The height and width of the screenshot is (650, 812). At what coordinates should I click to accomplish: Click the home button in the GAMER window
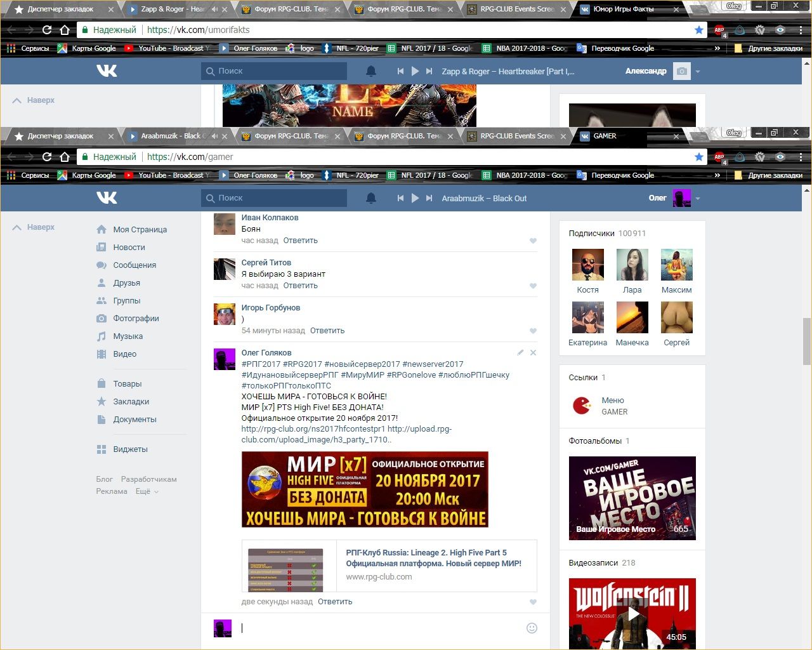coord(64,157)
